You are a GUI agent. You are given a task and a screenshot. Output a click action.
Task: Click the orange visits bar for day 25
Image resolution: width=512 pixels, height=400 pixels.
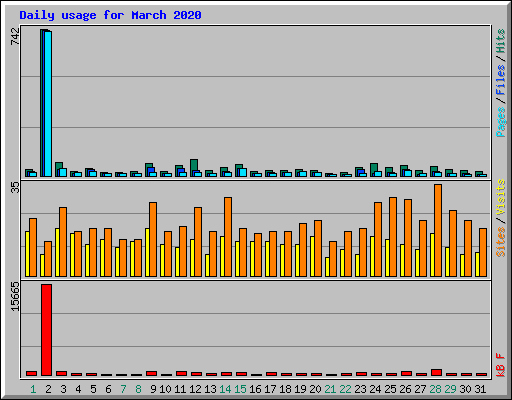[x=393, y=237]
